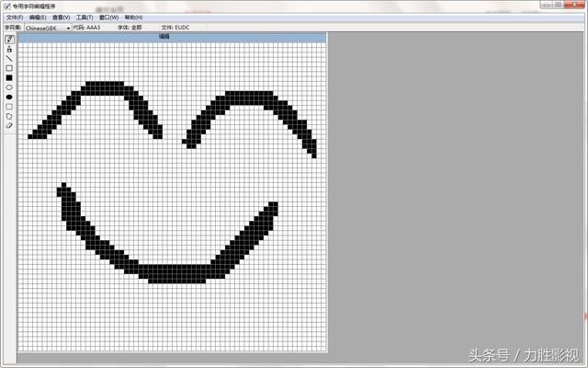The image size is (588, 368).
Task: Select the Eraser tool
Action: (9, 126)
